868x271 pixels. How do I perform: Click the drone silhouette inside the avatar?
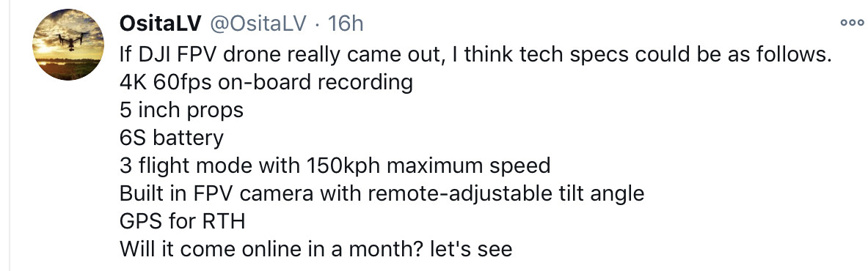(x=73, y=40)
